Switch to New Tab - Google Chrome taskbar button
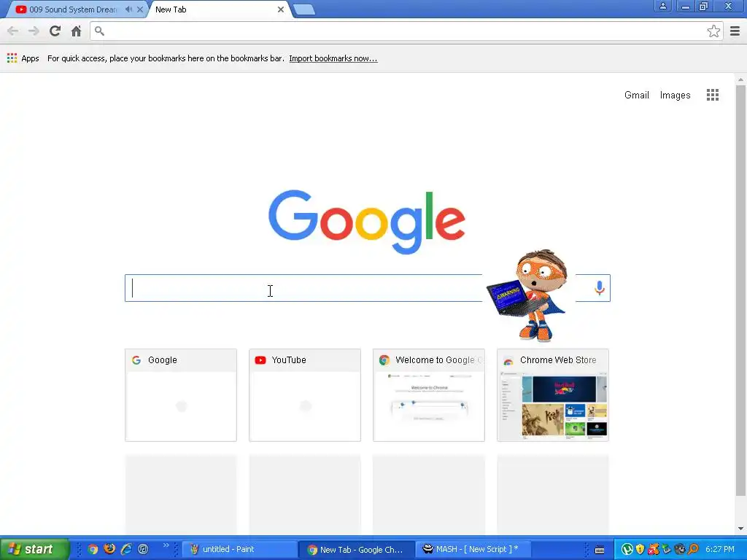The height and width of the screenshot is (560, 747). (356, 550)
